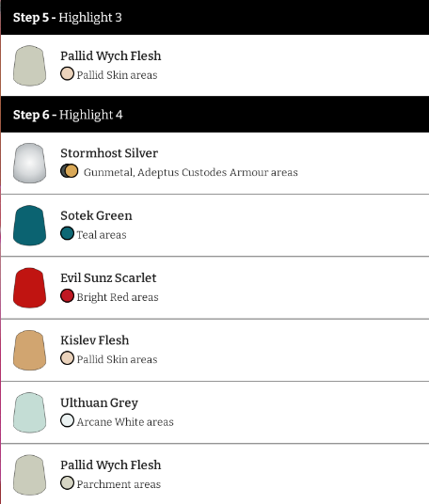Select Pallid Wych Flesh pot for Parchment areas
The height and width of the screenshot is (504, 429).
click(29, 475)
